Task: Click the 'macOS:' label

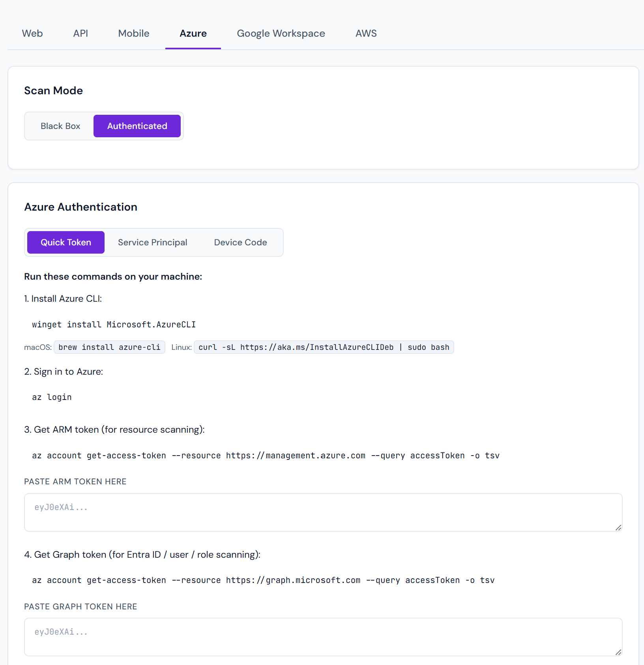Action: tap(38, 347)
